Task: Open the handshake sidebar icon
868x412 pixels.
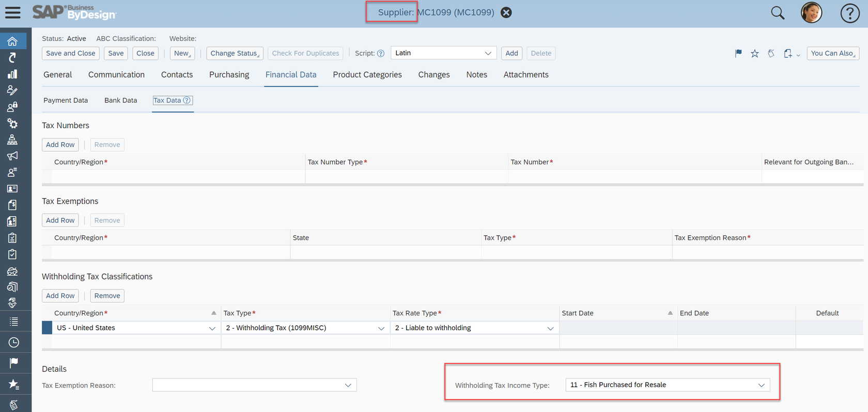Action: pos(12,303)
